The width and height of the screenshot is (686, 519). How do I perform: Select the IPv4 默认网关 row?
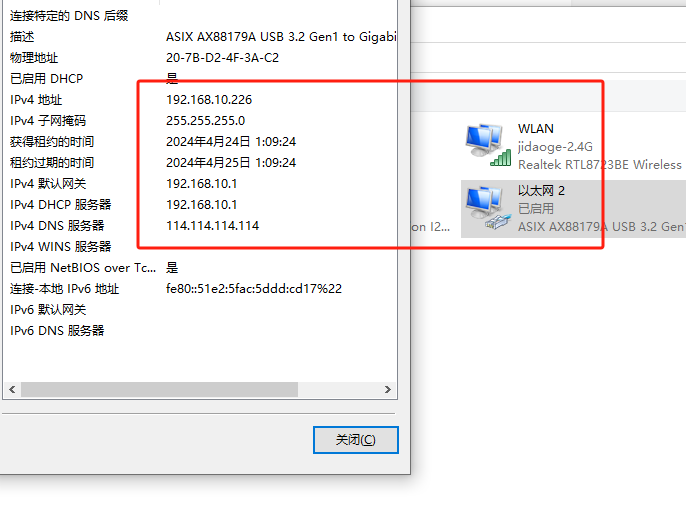(x=200, y=184)
